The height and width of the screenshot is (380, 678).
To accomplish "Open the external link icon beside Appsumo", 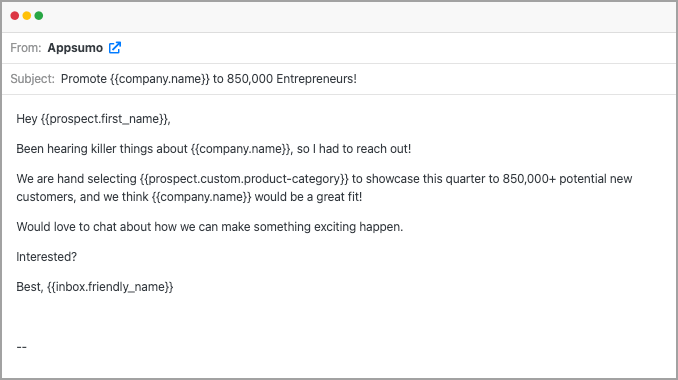I will coord(115,48).
